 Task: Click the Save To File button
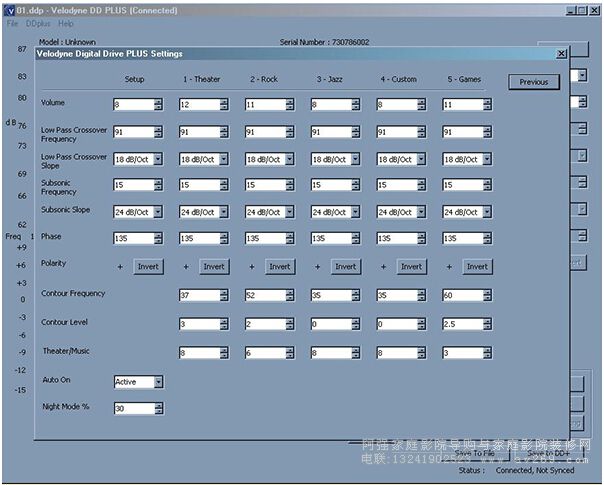(476, 453)
